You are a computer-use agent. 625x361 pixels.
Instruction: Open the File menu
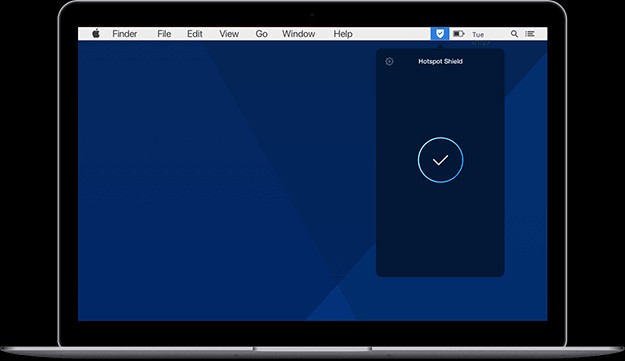pyautogui.click(x=164, y=34)
